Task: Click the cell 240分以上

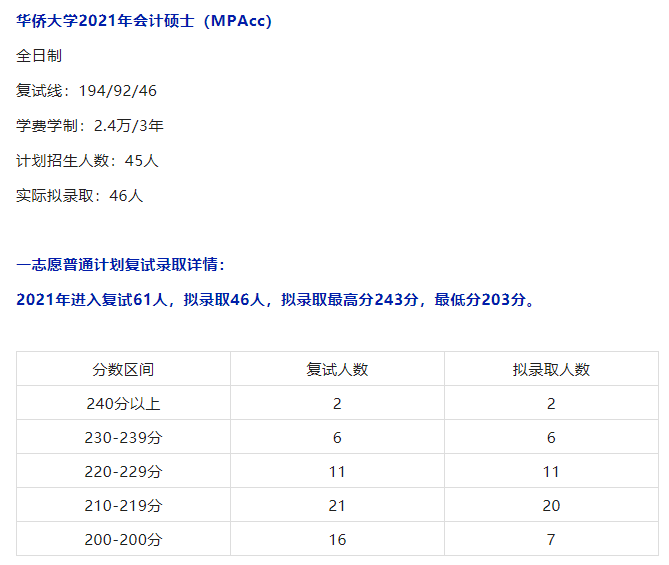Action: point(123,403)
